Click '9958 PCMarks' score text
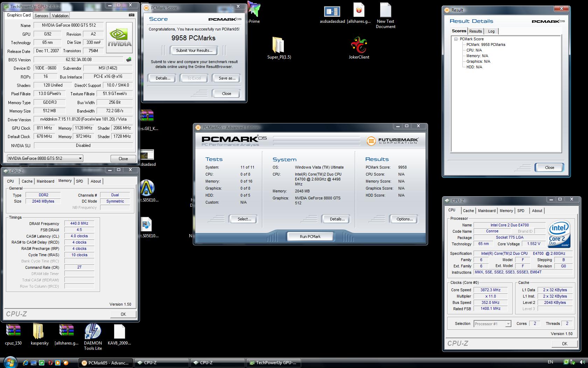The image size is (588, 368). tap(194, 38)
